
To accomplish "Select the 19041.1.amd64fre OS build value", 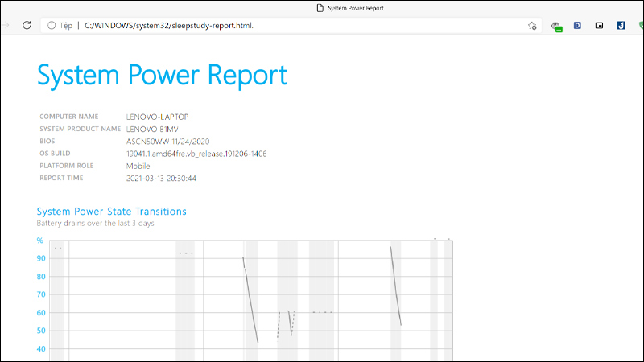I will tap(196, 154).
